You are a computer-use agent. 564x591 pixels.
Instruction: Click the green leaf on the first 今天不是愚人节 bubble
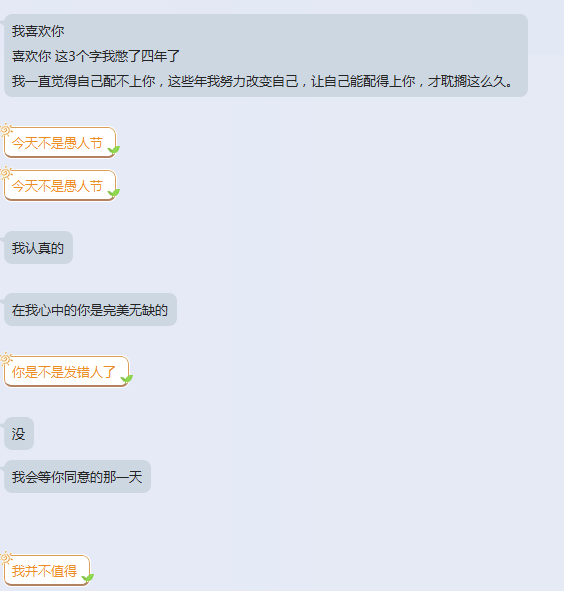113,150
